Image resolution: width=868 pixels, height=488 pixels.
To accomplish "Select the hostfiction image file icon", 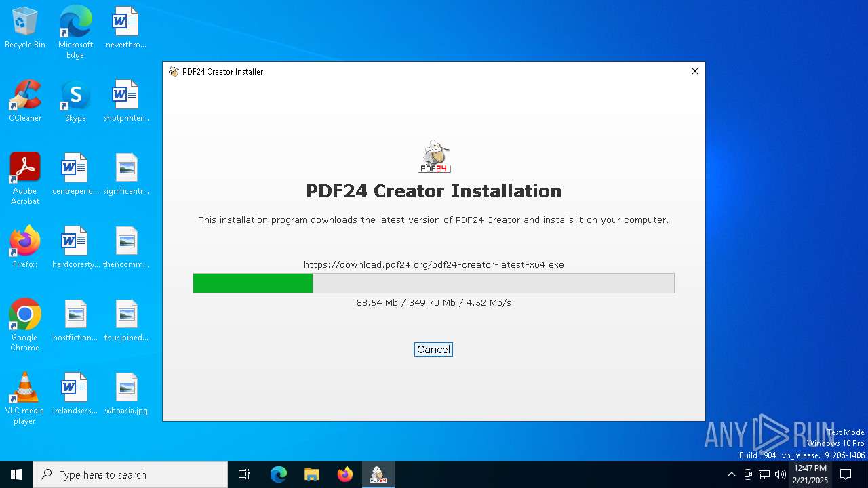I will pos(75,321).
